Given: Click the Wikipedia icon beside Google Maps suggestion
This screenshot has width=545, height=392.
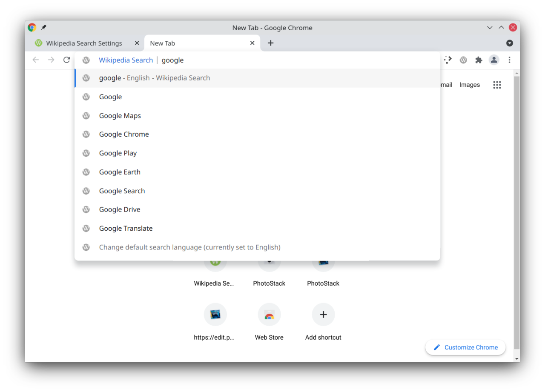Looking at the screenshot, I should click(x=86, y=116).
